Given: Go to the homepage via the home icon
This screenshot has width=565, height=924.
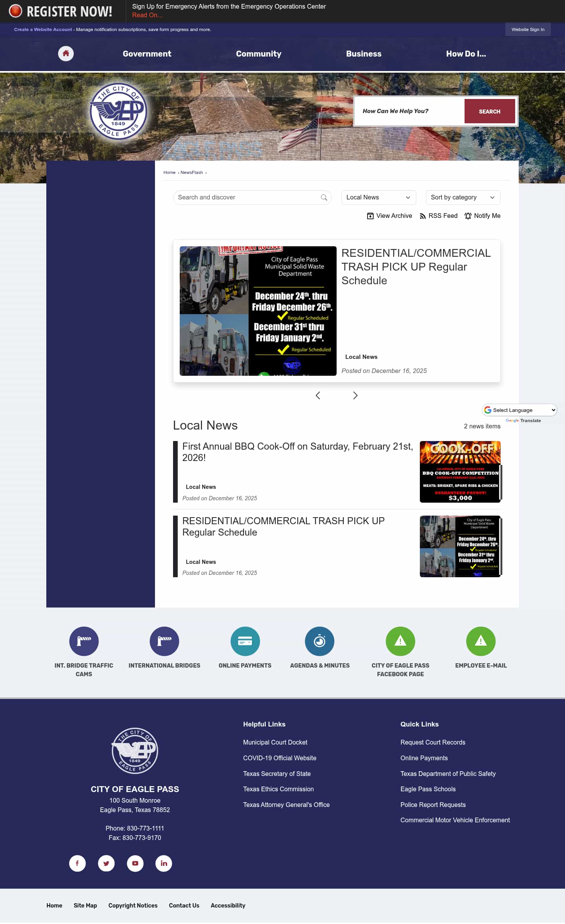Looking at the screenshot, I should click(x=66, y=53).
